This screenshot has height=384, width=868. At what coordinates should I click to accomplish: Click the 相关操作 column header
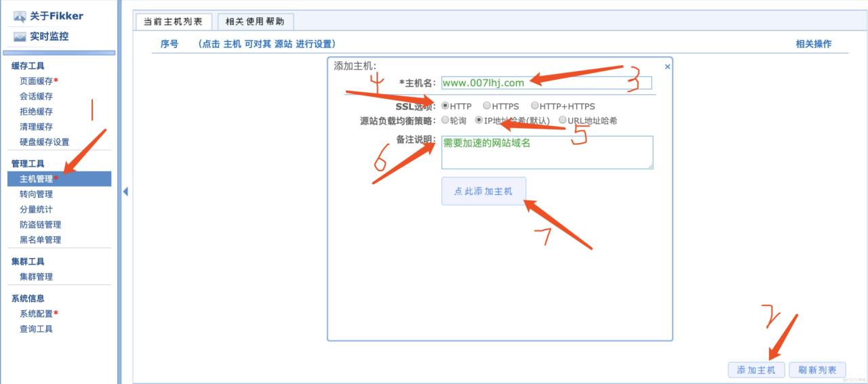813,44
